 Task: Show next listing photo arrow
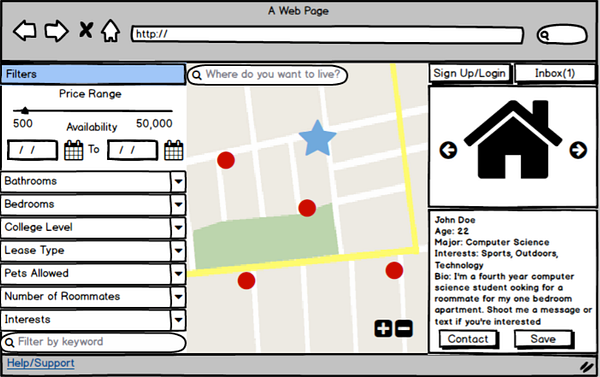pyautogui.click(x=578, y=150)
